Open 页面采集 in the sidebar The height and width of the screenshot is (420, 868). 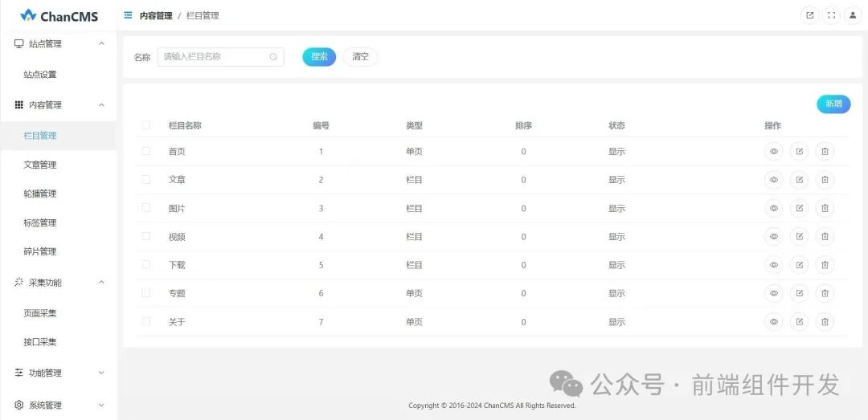[40, 313]
